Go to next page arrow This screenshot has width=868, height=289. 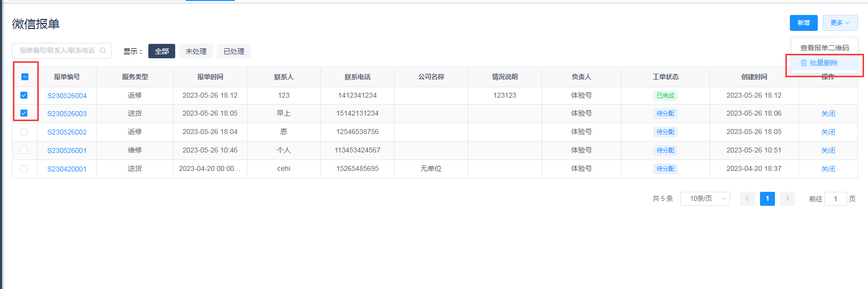787,199
